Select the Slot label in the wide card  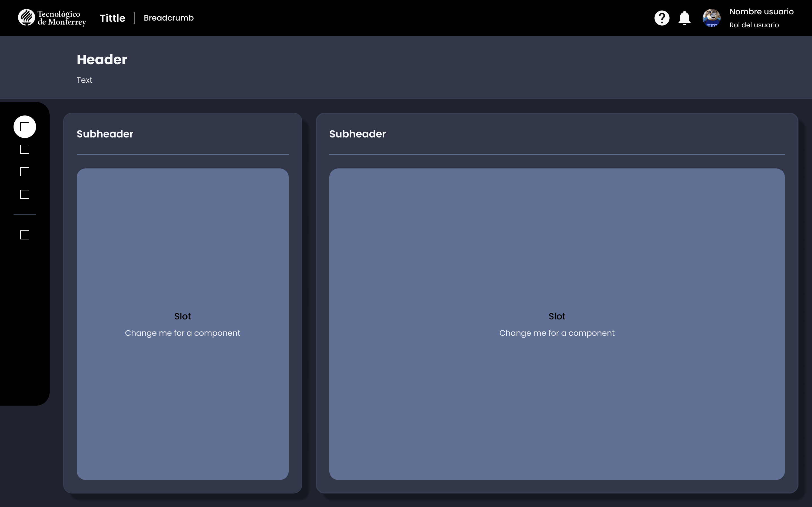(x=557, y=316)
